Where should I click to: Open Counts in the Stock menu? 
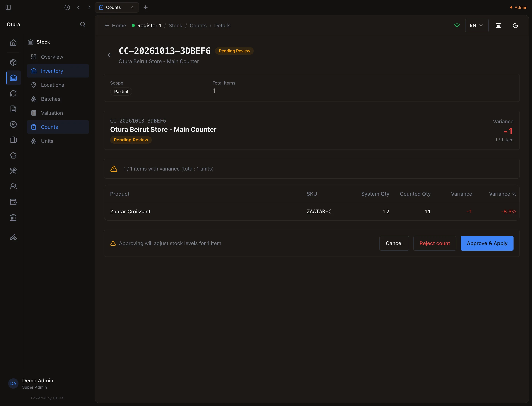[58, 127]
